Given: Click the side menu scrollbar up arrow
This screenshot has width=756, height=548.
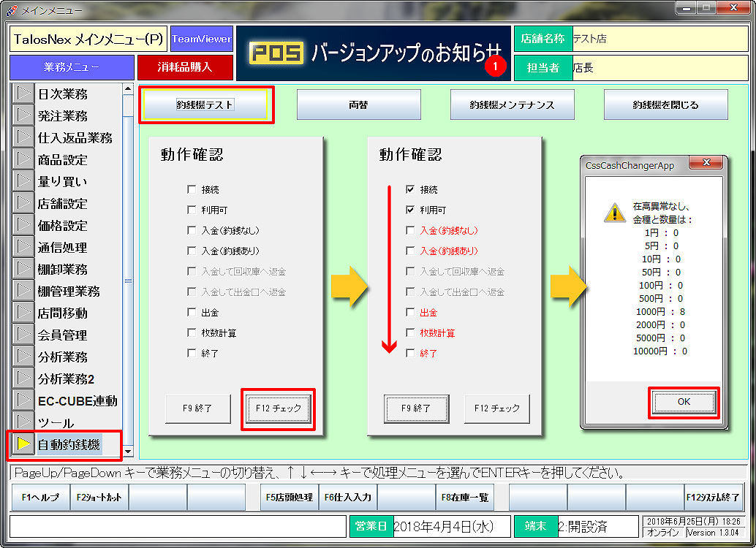Looking at the screenshot, I should tap(128, 88).
